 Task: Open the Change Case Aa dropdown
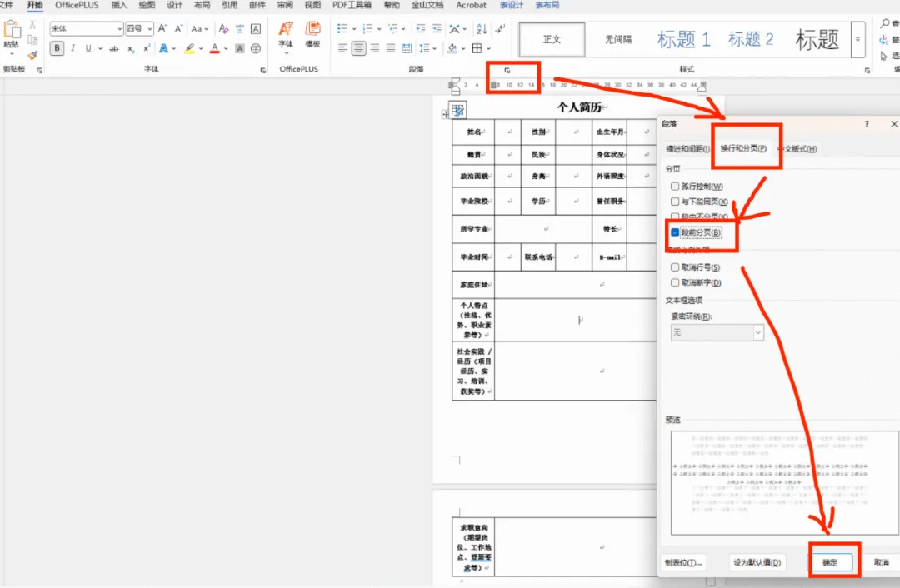click(x=200, y=28)
